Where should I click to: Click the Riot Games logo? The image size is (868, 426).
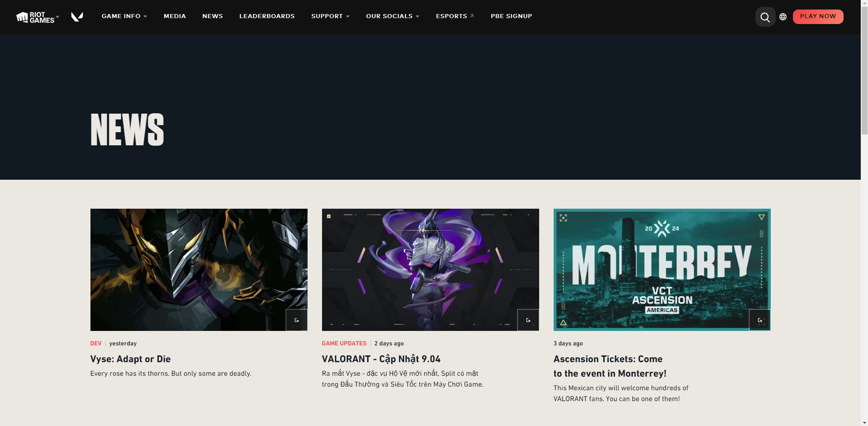[35, 17]
